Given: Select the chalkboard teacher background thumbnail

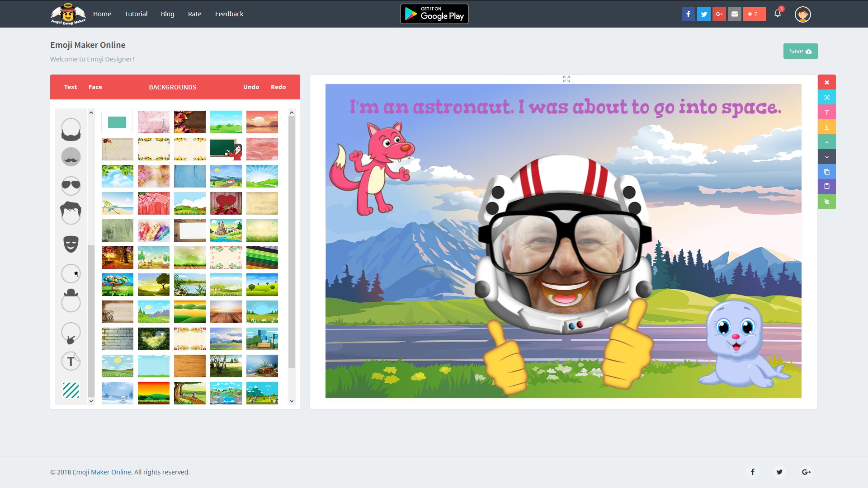Looking at the screenshot, I should pyautogui.click(x=226, y=149).
